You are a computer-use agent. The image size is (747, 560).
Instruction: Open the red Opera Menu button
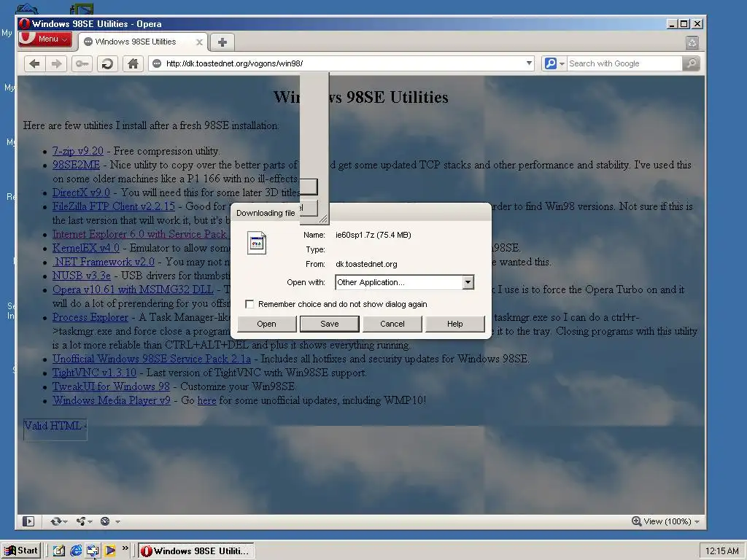pos(45,39)
